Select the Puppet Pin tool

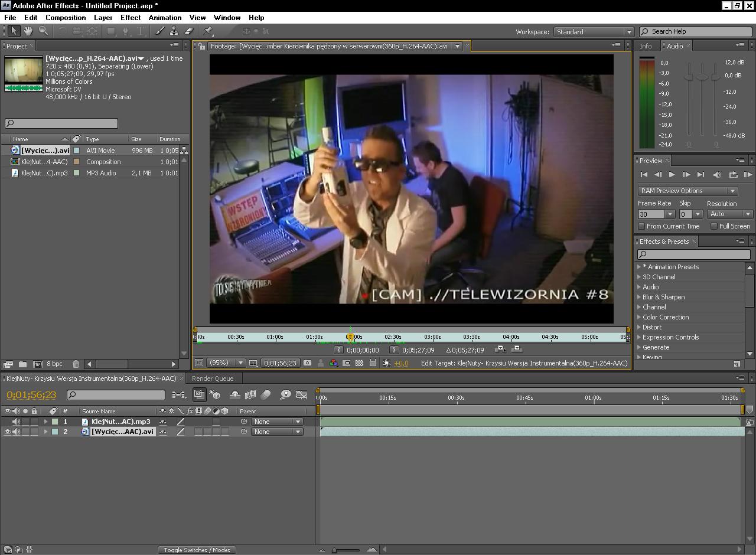click(x=208, y=31)
